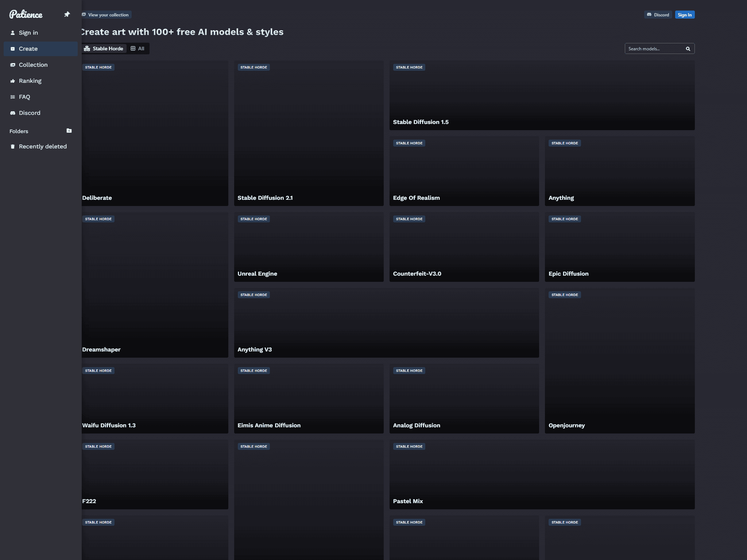Image resolution: width=747 pixels, height=560 pixels.
Task: Click the "Create art with 100+ free AI models" heading
Action: pos(182,32)
